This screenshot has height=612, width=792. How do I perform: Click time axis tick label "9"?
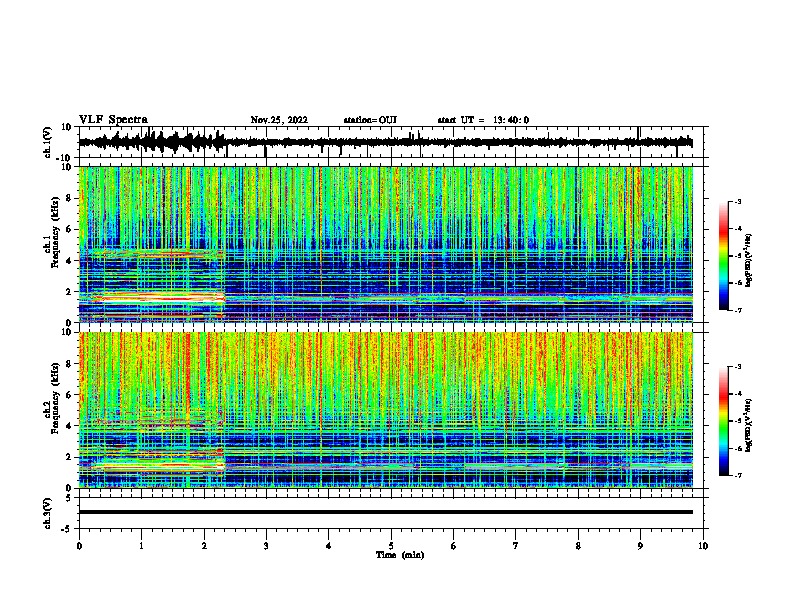pyautogui.click(x=640, y=546)
